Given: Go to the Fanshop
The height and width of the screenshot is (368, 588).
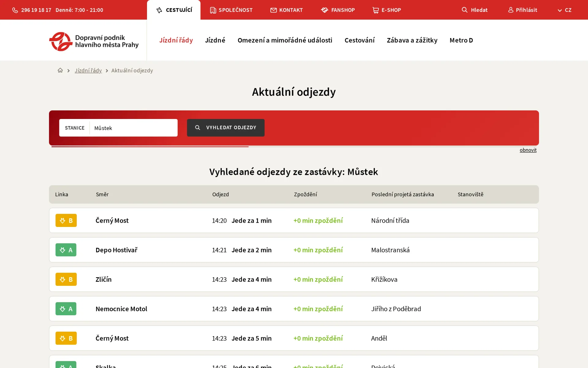Looking at the screenshot, I should [338, 10].
